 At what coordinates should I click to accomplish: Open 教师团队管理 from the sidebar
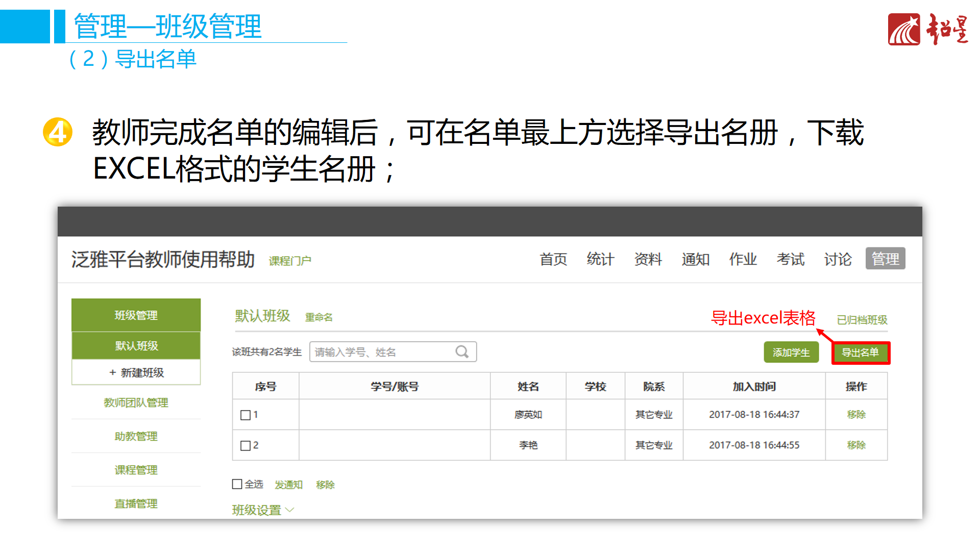136,403
